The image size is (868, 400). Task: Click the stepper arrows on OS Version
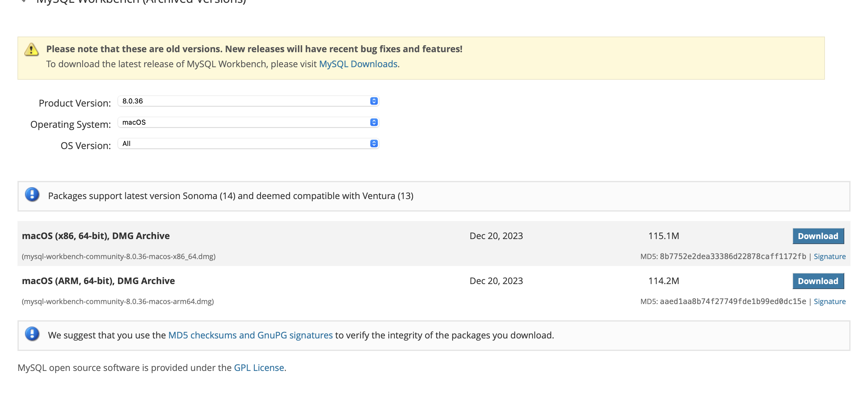(x=374, y=143)
